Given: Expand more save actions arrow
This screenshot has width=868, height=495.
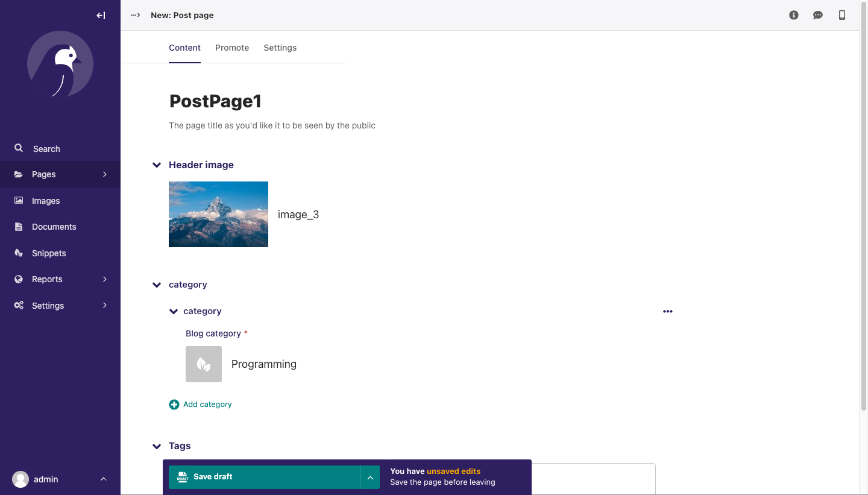Looking at the screenshot, I should tap(370, 477).
